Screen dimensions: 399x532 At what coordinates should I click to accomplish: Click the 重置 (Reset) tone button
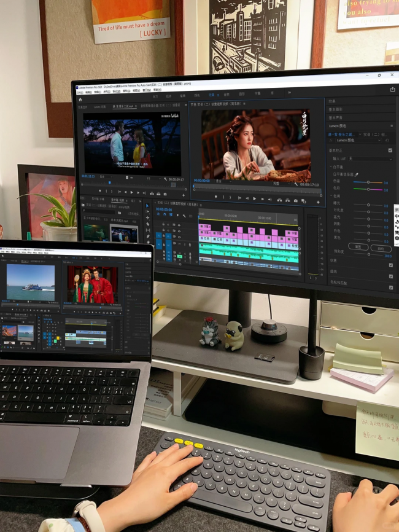(358, 248)
